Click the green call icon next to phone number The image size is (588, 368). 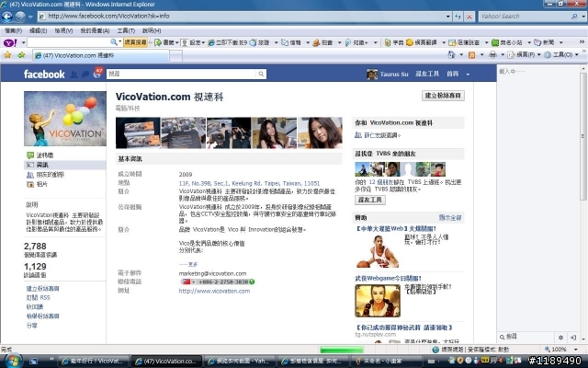252,282
